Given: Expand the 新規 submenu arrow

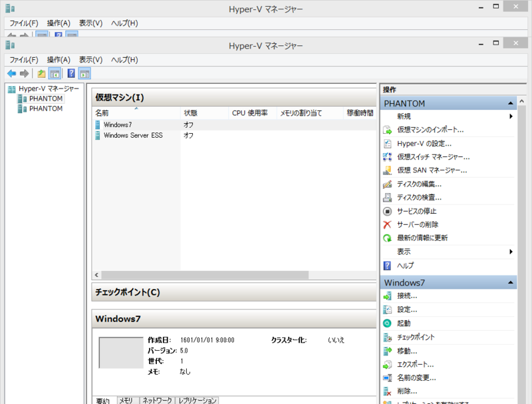Looking at the screenshot, I should tap(511, 116).
